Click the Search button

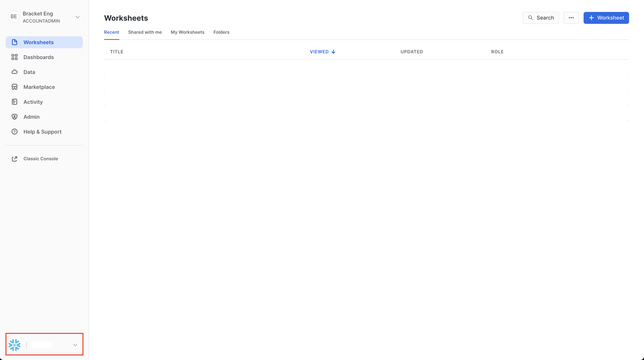pyautogui.click(x=541, y=18)
